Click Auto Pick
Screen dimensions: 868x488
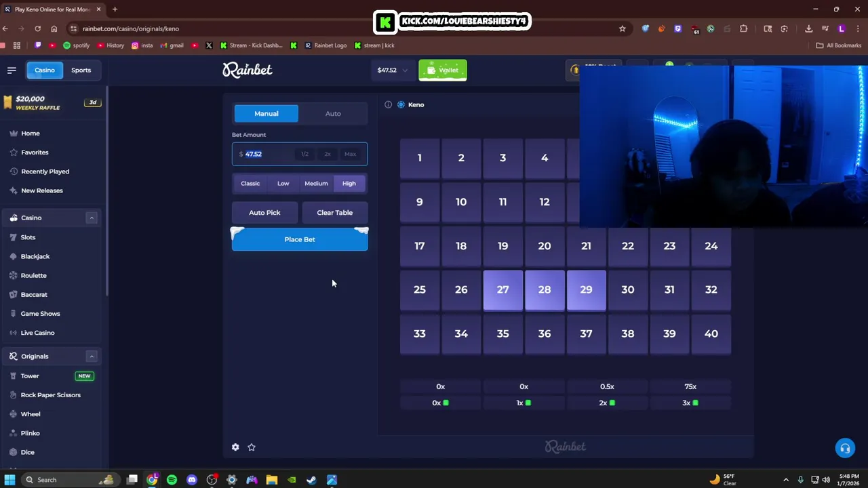(264, 213)
